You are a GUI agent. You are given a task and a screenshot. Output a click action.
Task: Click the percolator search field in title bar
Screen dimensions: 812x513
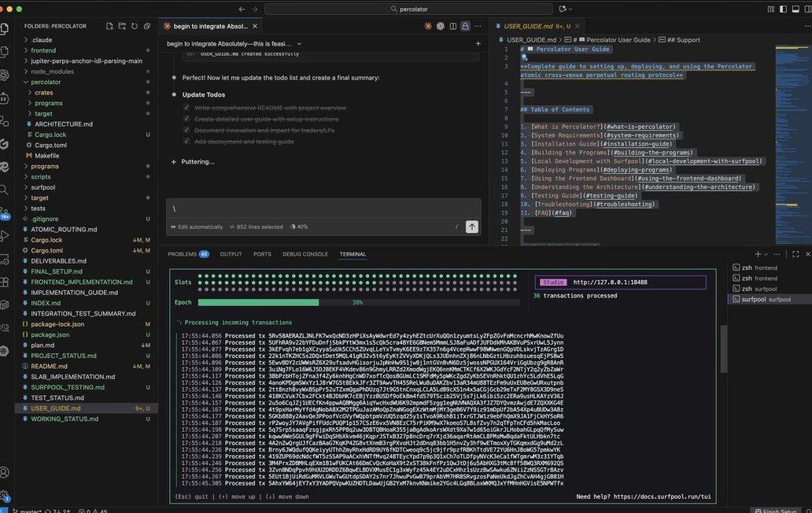tap(405, 9)
